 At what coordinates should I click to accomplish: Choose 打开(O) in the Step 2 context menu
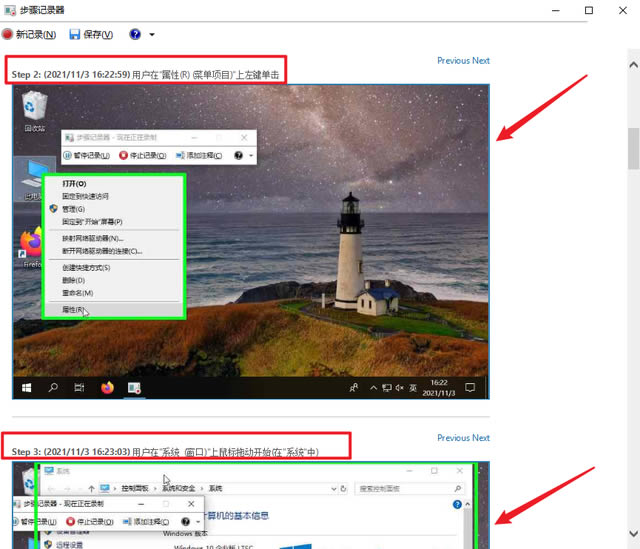[114, 184]
